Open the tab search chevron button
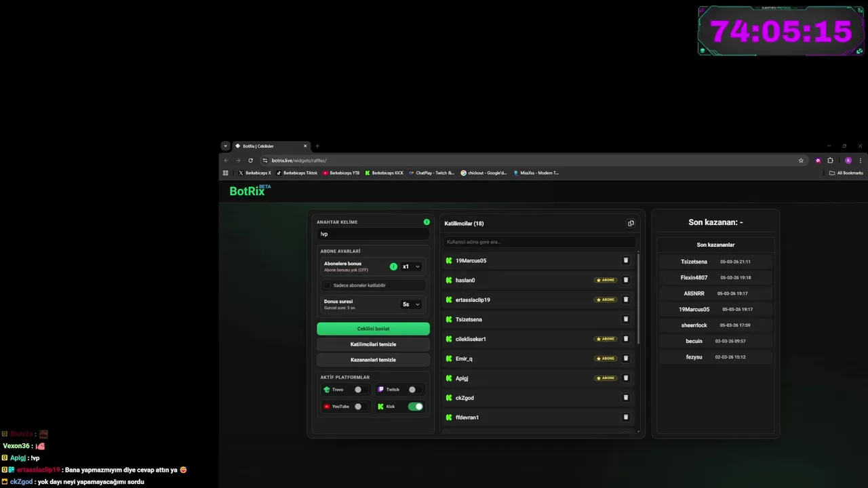The height and width of the screenshot is (488, 868). tap(226, 146)
